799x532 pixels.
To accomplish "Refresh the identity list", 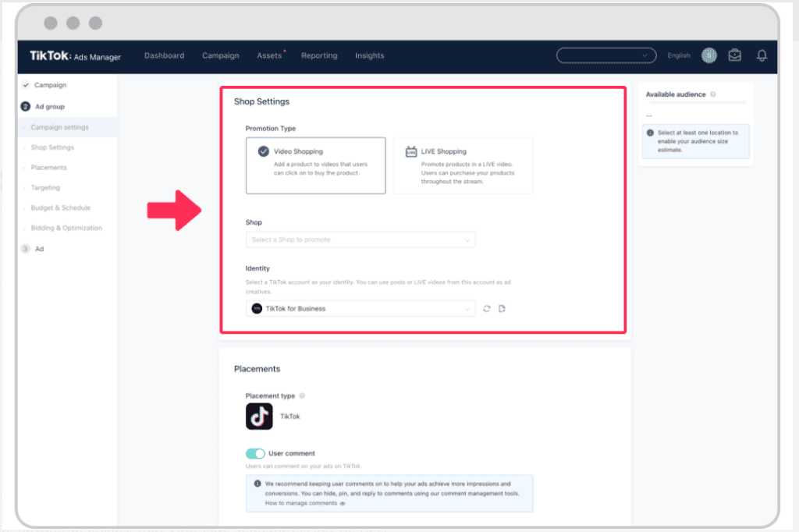I will coord(487,309).
